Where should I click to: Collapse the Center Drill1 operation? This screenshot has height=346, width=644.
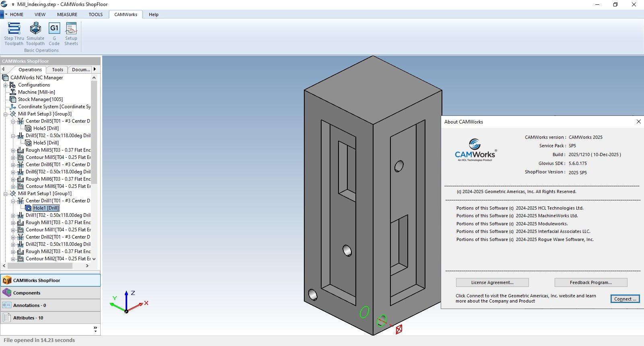[13, 201]
